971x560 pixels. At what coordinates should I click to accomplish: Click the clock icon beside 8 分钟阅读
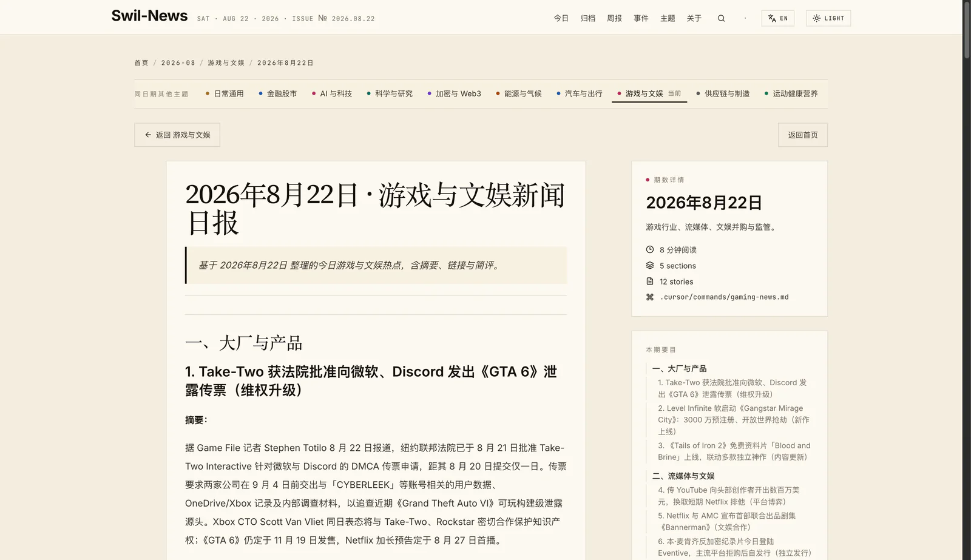tap(650, 249)
